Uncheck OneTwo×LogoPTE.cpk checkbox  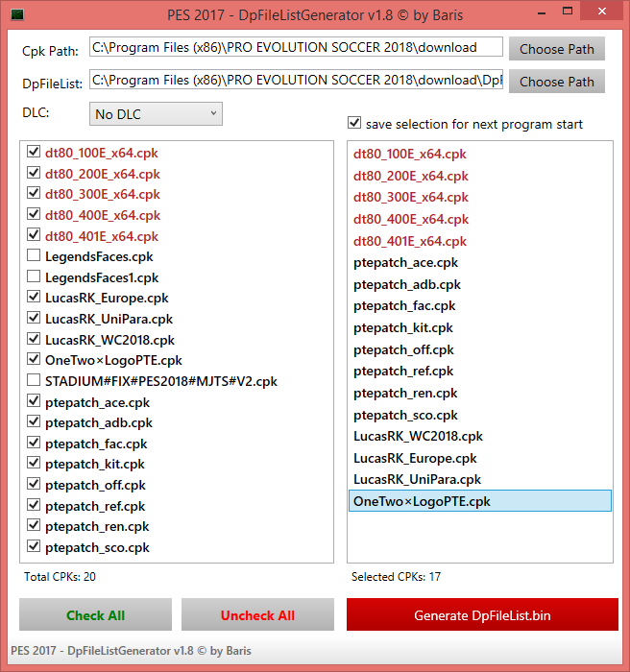[34, 359]
